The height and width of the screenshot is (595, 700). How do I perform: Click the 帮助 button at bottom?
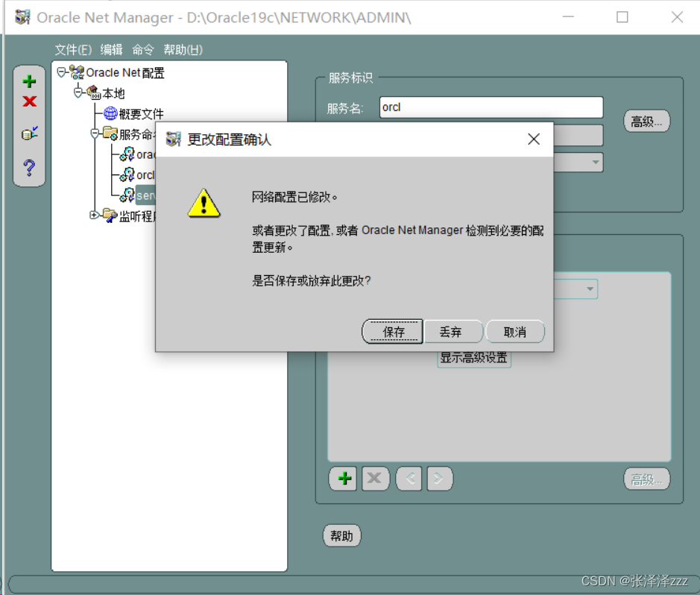coord(341,535)
